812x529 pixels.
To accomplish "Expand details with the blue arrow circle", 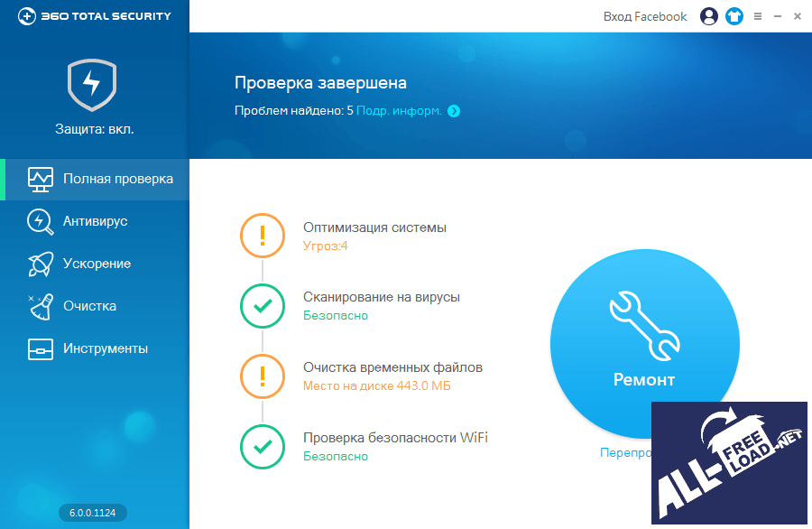I will 454,111.
